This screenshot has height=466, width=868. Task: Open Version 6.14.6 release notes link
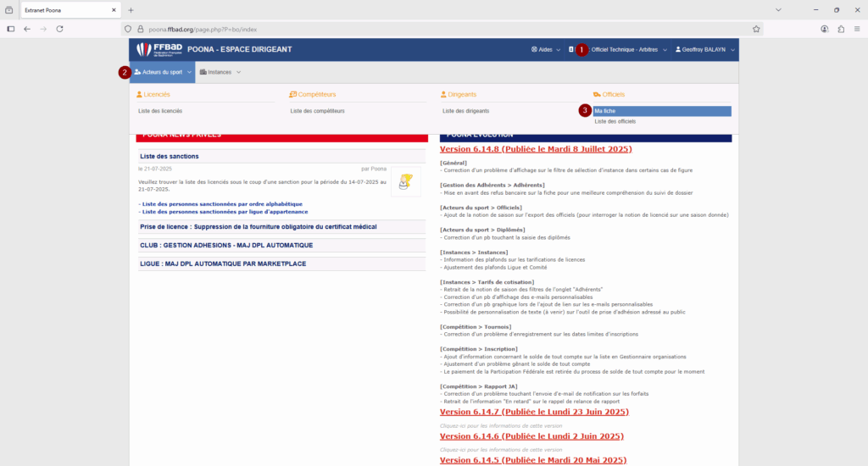point(531,436)
